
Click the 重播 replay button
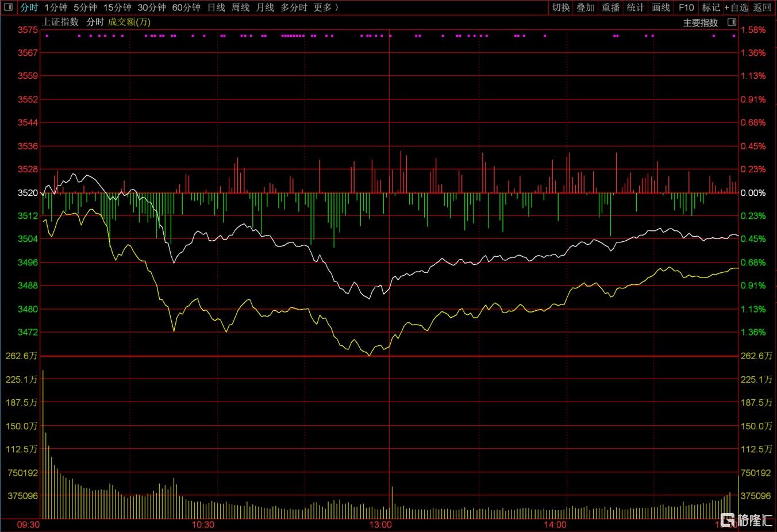[x=611, y=7]
